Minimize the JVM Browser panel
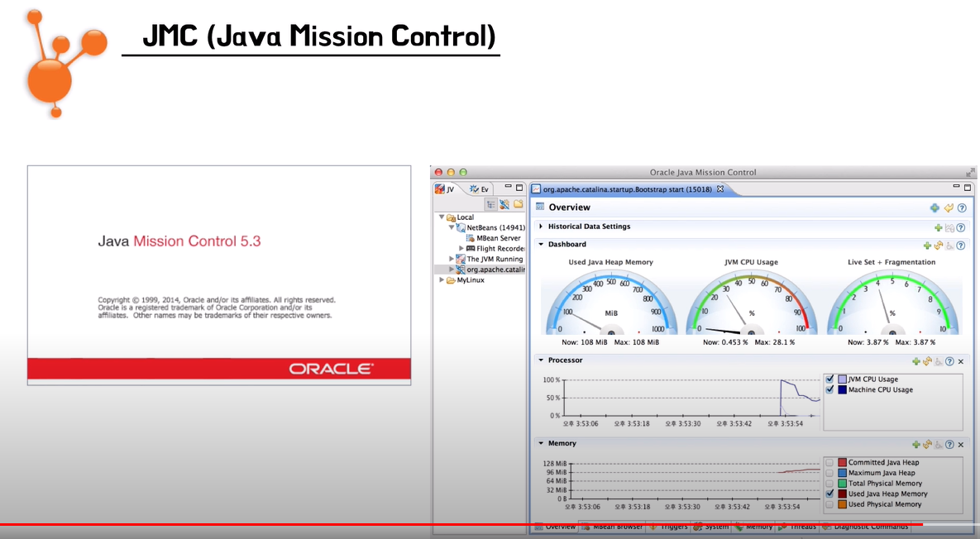Viewport: 980px width, 539px height. [x=508, y=187]
